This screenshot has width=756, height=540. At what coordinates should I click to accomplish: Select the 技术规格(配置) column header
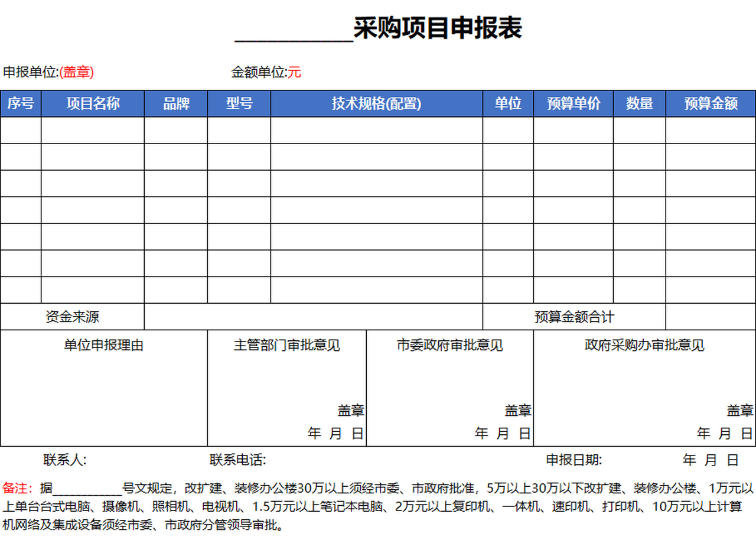377,103
